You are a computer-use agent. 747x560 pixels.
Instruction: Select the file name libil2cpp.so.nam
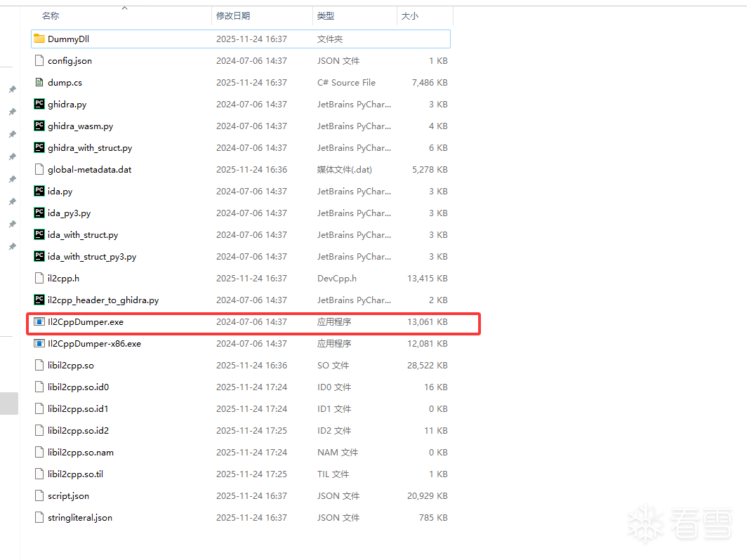click(x=81, y=453)
